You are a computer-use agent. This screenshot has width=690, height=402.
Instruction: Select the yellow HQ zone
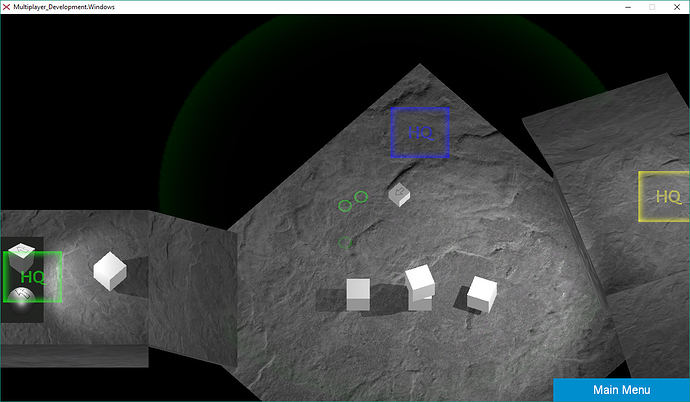(664, 196)
